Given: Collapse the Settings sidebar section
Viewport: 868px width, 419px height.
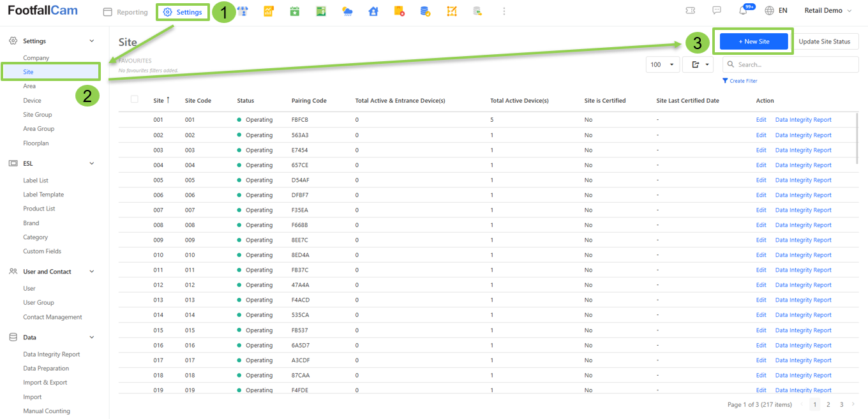Looking at the screenshot, I should point(91,41).
